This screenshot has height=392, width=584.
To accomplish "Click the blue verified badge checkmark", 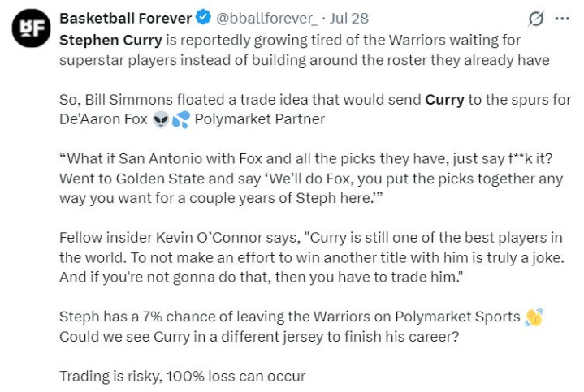I will pyautogui.click(x=203, y=18).
